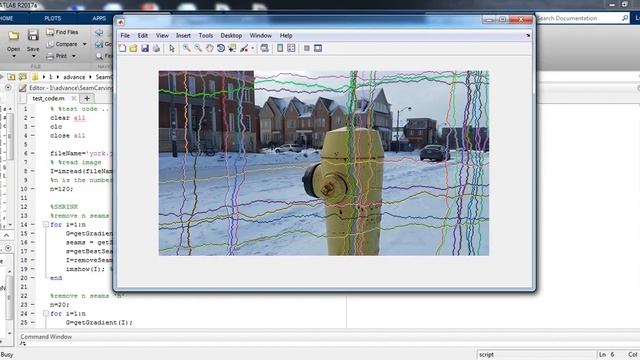
Task: Click Compare button in ribbon
Action: tap(62, 44)
